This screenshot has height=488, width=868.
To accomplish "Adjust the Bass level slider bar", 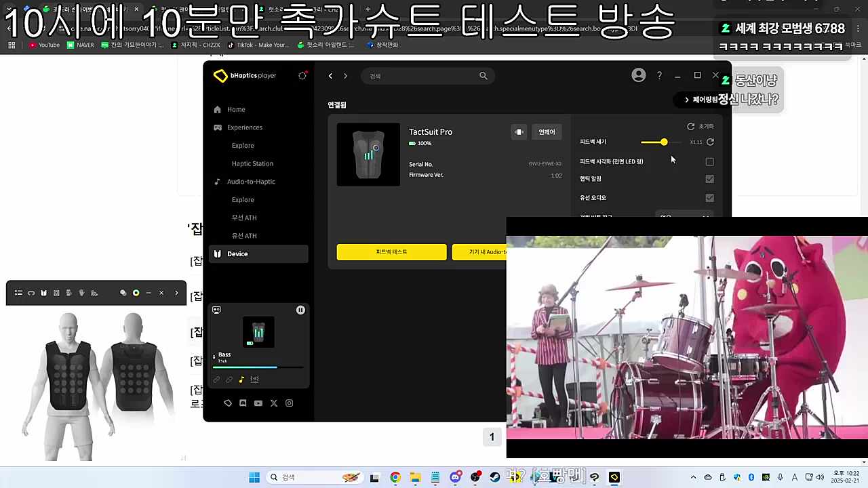I will [258, 367].
